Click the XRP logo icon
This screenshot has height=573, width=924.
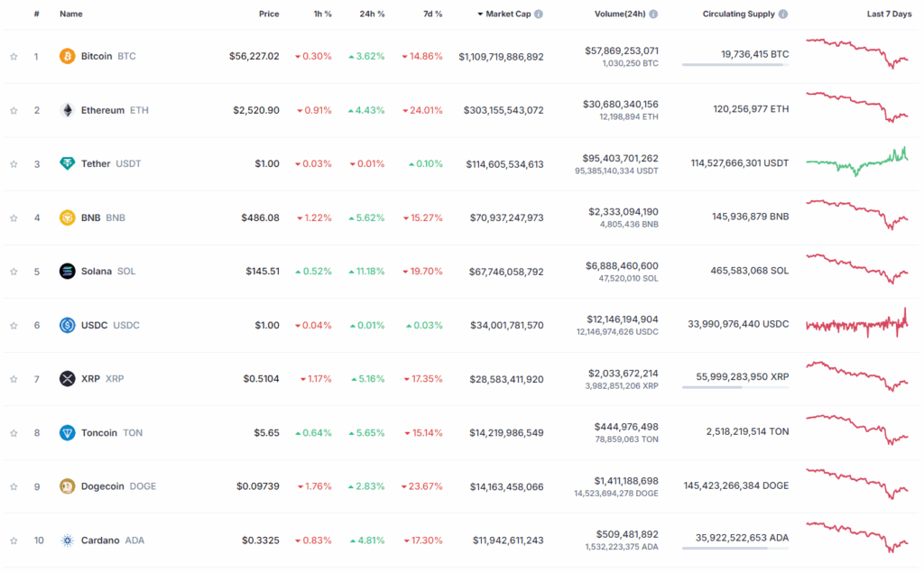tap(67, 378)
